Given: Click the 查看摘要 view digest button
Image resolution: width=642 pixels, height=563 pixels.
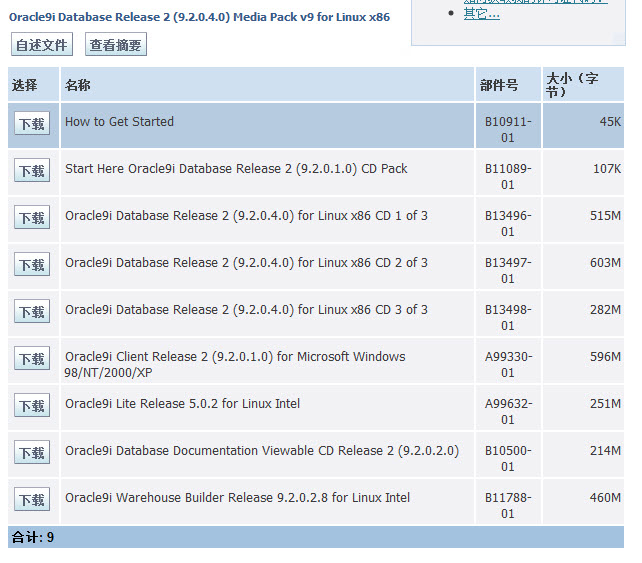Looking at the screenshot, I should pos(116,45).
